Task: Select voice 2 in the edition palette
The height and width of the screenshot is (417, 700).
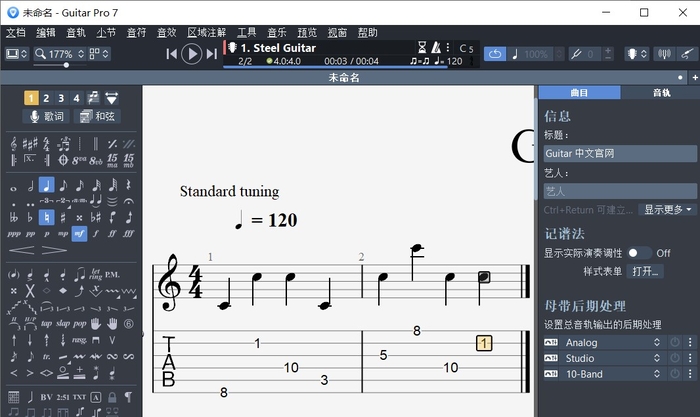Action: click(46, 98)
